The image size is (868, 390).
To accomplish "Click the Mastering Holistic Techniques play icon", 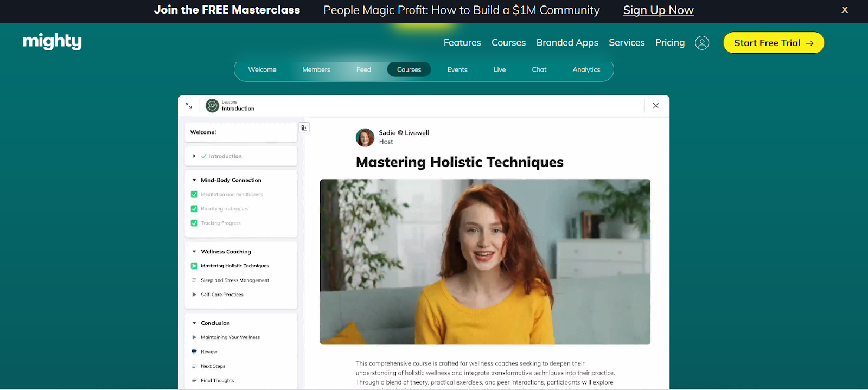I will point(194,266).
